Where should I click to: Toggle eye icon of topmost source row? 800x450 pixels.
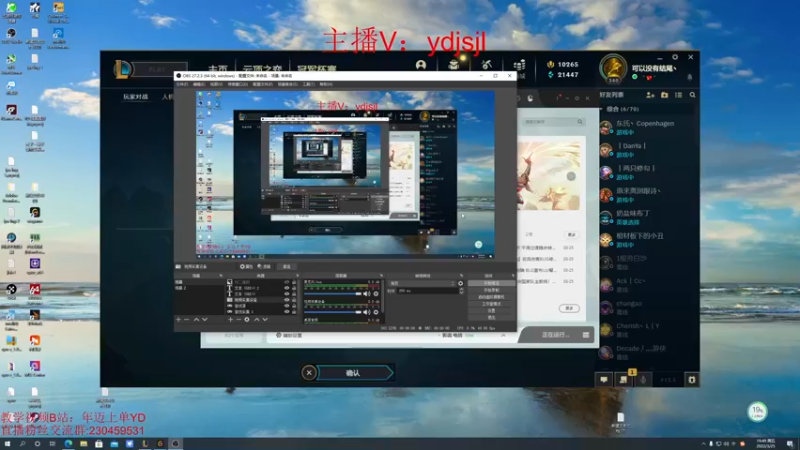pos(287,282)
